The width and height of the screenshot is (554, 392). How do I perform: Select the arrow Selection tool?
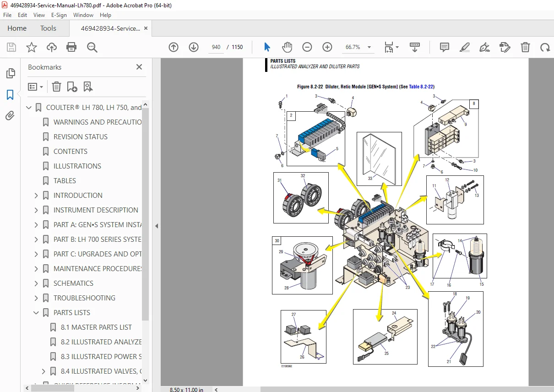point(267,47)
